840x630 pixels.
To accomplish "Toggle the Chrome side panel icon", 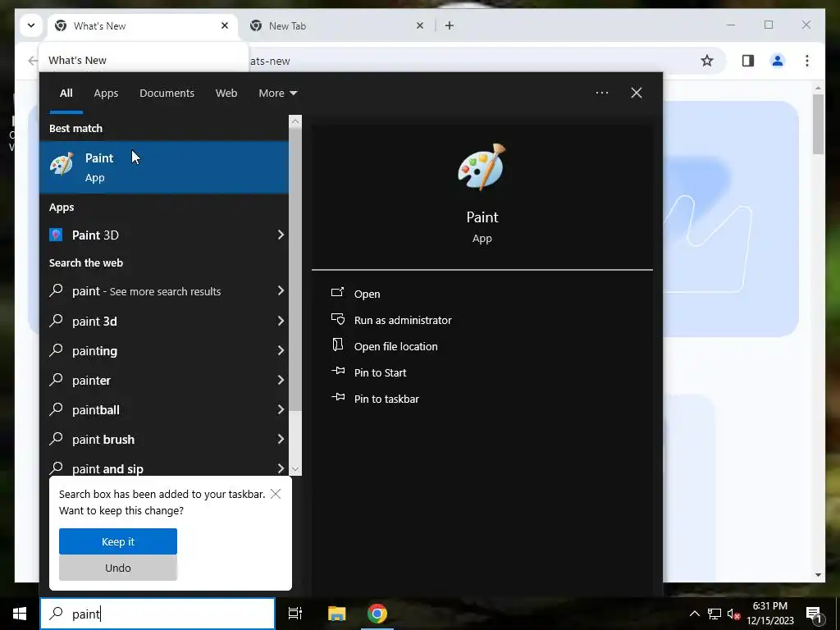I will (x=748, y=61).
